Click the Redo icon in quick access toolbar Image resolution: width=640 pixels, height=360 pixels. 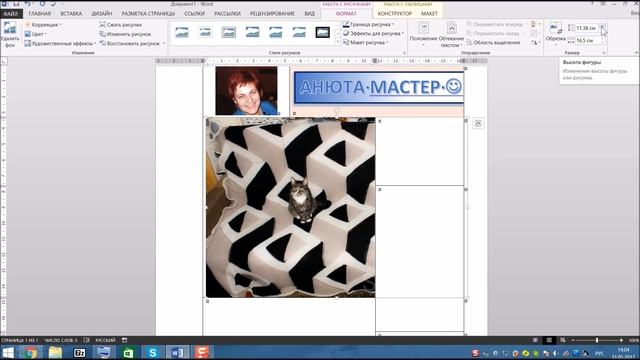pyautogui.click(x=42, y=4)
